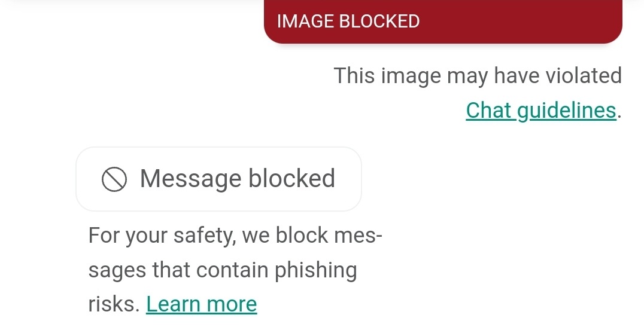
Task: Click the word 'guidelines' in the green link
Action: click(x=567, y=111)
